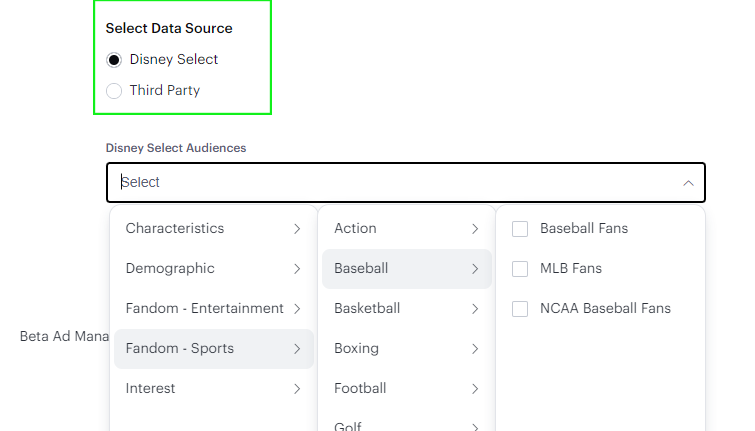755x431 pixels.
Task: Choose Third Party data source
Action: [114, 91]
